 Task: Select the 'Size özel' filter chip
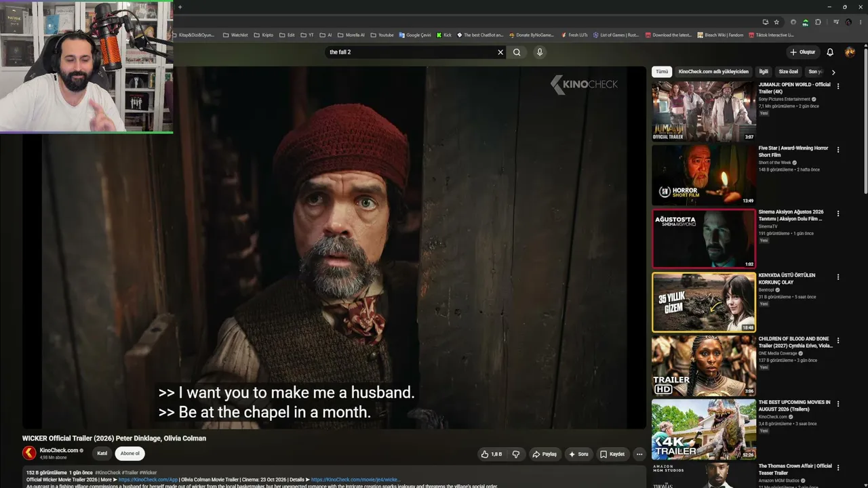[x=789, y=71]
